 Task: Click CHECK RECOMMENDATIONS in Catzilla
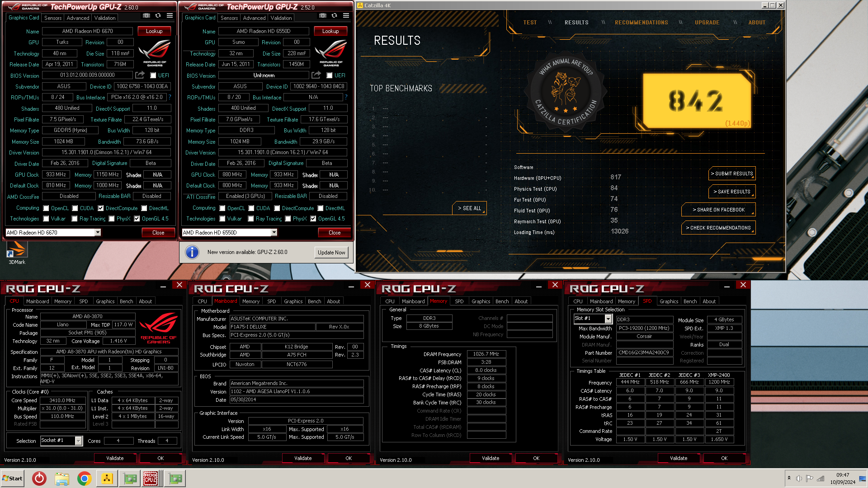coord(718,228)
